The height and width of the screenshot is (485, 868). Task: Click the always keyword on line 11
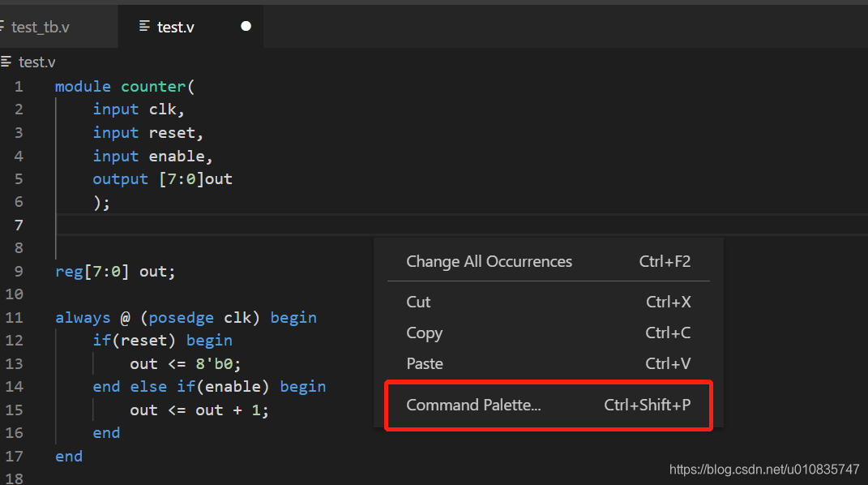click(x=82, y=317)
